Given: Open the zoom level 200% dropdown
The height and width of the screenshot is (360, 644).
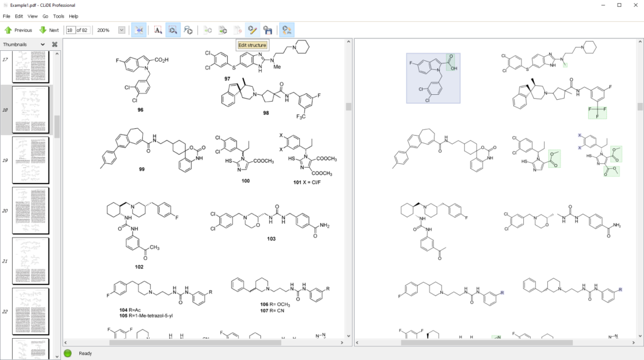Looking at the screenshot, I should tap(121, 30).
